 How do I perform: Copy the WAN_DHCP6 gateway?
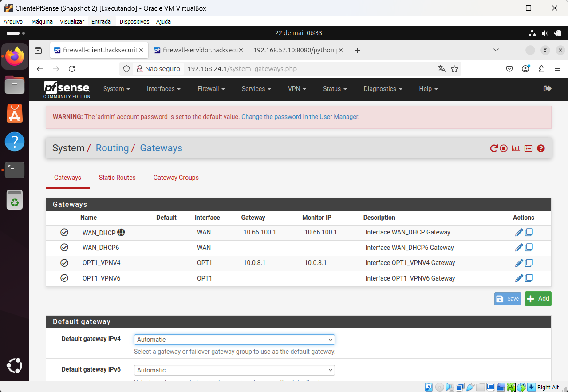pos(529,248)
